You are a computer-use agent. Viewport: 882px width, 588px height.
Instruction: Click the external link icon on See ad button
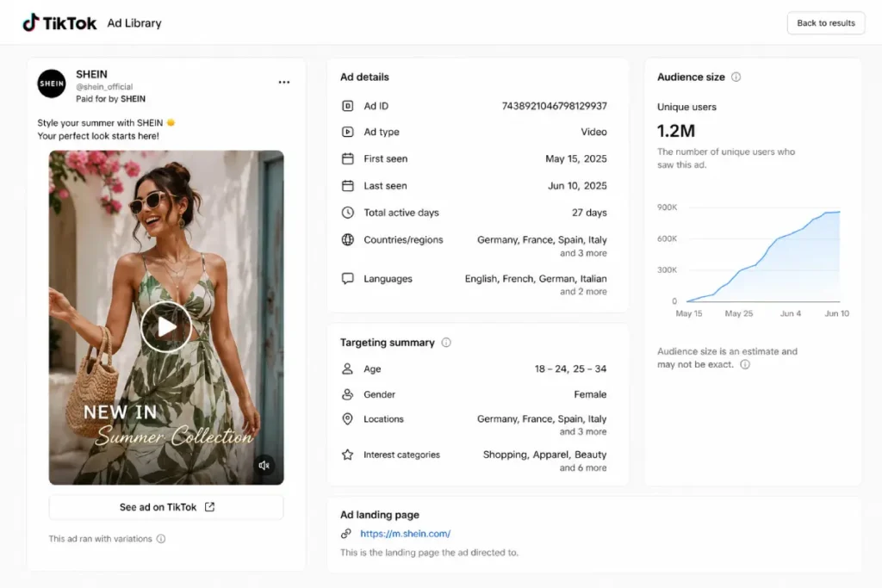(210, 507)
